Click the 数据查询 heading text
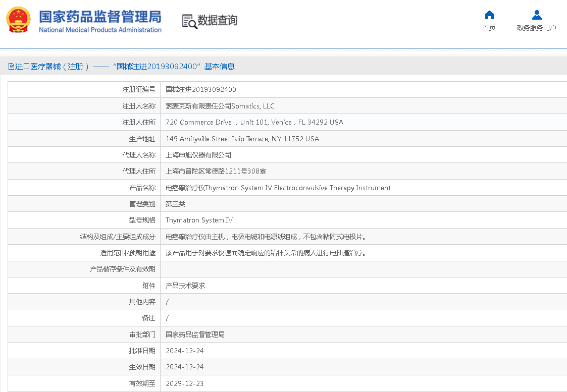The height and width of the screenshot is (392, 567). coord(218,21)
